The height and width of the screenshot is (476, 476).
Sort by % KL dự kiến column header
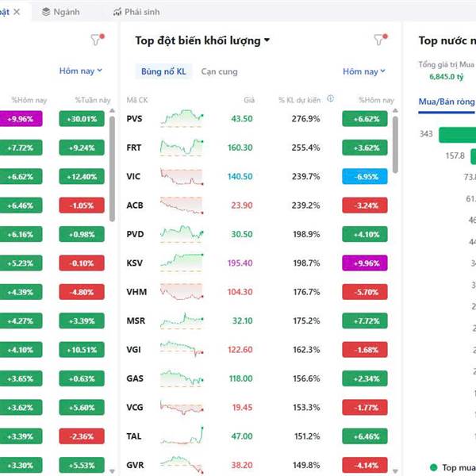(299, 100)
